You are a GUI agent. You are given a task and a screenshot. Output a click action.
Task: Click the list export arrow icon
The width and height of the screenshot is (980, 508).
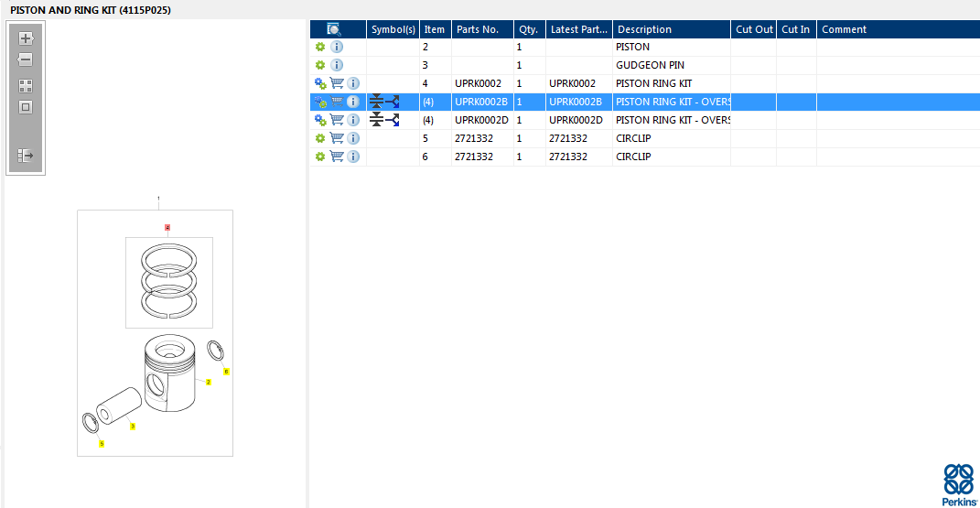click(x=26, y=156)
